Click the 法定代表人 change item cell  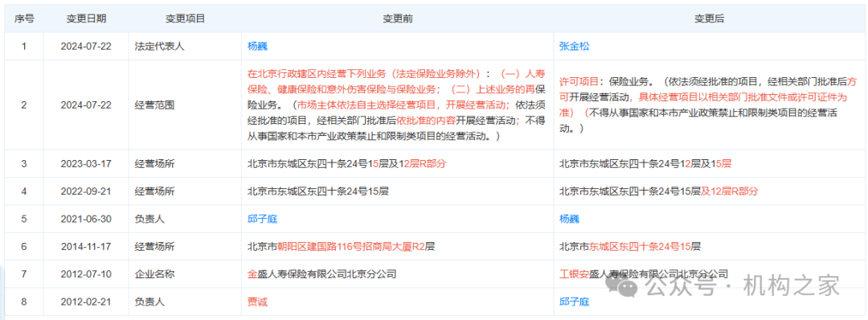159,46
